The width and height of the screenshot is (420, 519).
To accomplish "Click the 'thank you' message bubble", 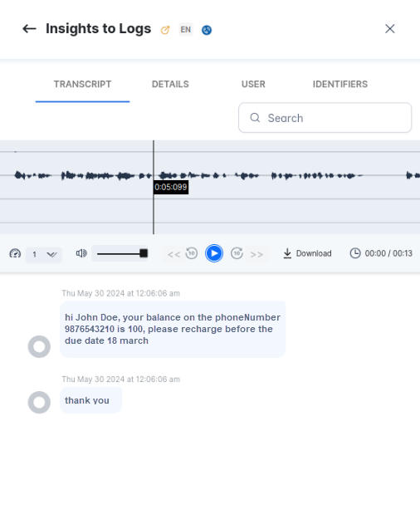I will point(90,400).
